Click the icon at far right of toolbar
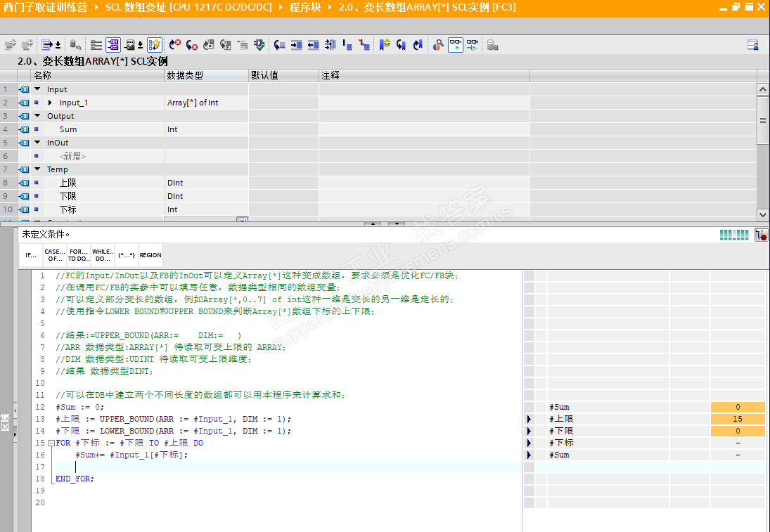 (752, 45)
